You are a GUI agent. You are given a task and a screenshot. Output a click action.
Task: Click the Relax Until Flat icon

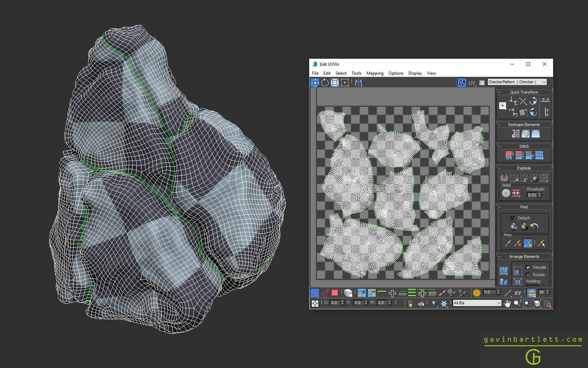click(x=526, y=134)
